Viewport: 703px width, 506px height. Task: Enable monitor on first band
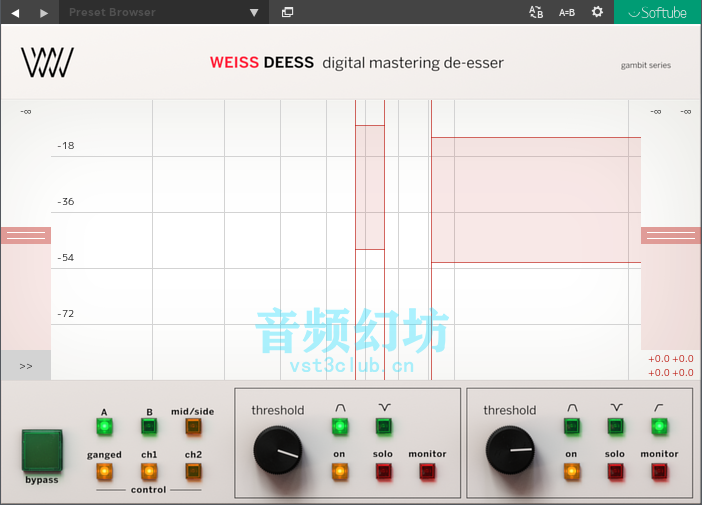pyautogui.click(x=427, y=471)
